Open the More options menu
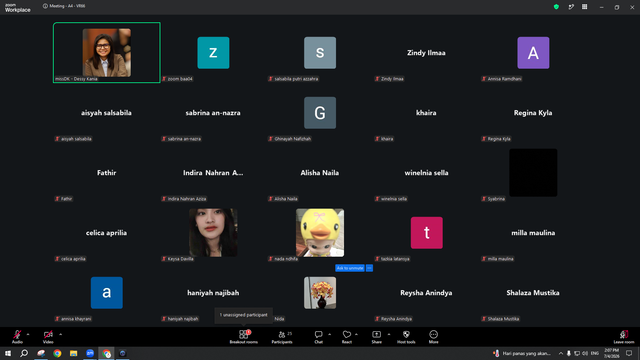The width and height of the screenshot is (640, 360). 433,337
